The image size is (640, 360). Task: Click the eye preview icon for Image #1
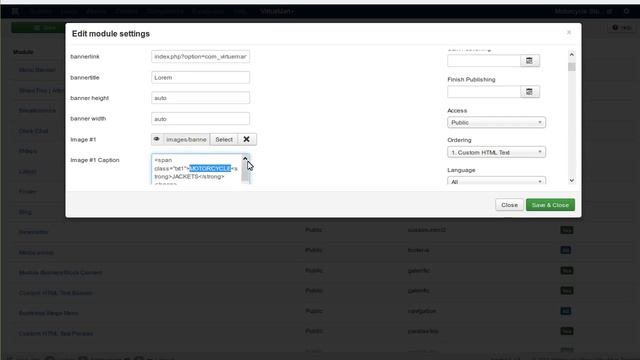click(x=156, y=139)
